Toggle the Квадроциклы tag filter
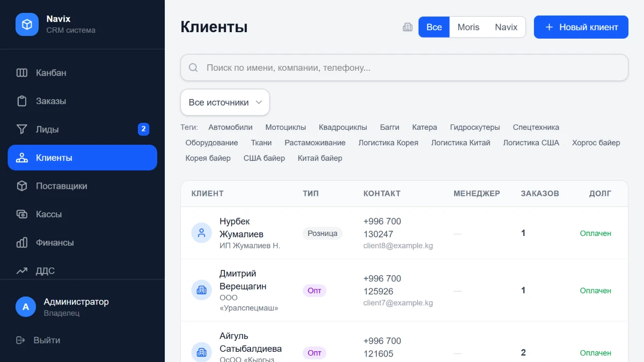The image size is (644, 362). [343, 127]
